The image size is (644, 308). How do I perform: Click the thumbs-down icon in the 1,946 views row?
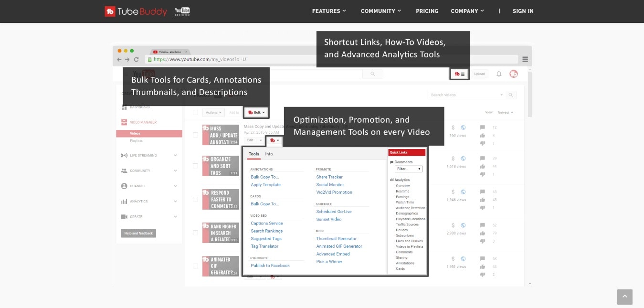(483, 208)
